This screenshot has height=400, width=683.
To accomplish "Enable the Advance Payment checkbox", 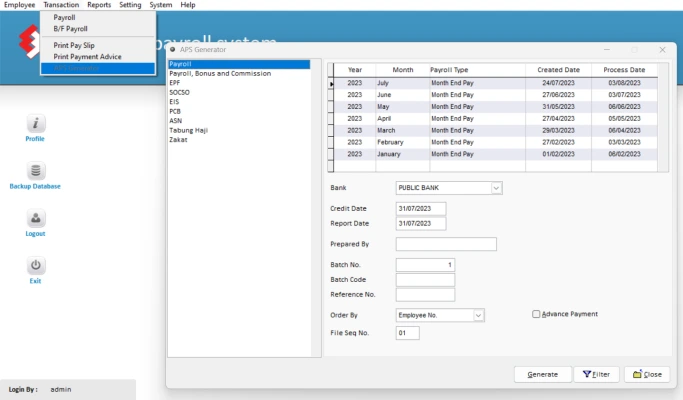I will click(x=537, y=314).
